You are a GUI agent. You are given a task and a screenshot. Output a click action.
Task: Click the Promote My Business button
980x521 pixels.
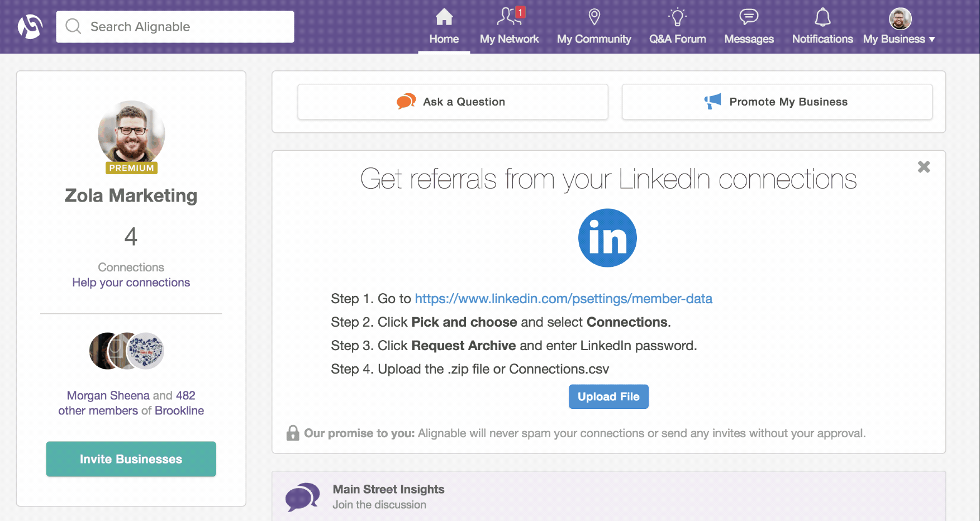click(x=777, y=102)
